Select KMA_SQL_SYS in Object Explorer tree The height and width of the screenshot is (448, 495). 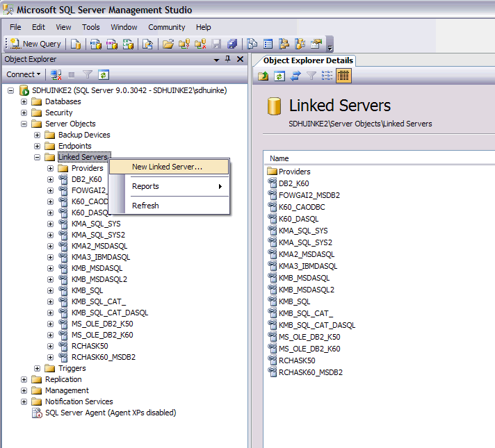[96, 224]
